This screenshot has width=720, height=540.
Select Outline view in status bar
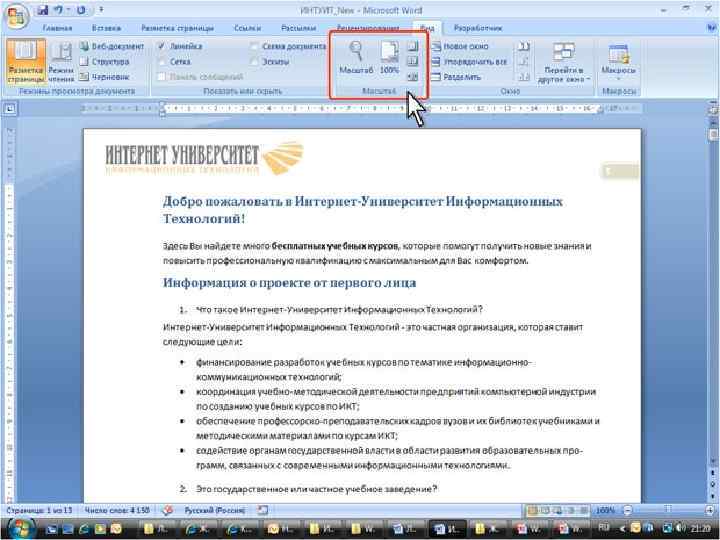coord(571,510)
